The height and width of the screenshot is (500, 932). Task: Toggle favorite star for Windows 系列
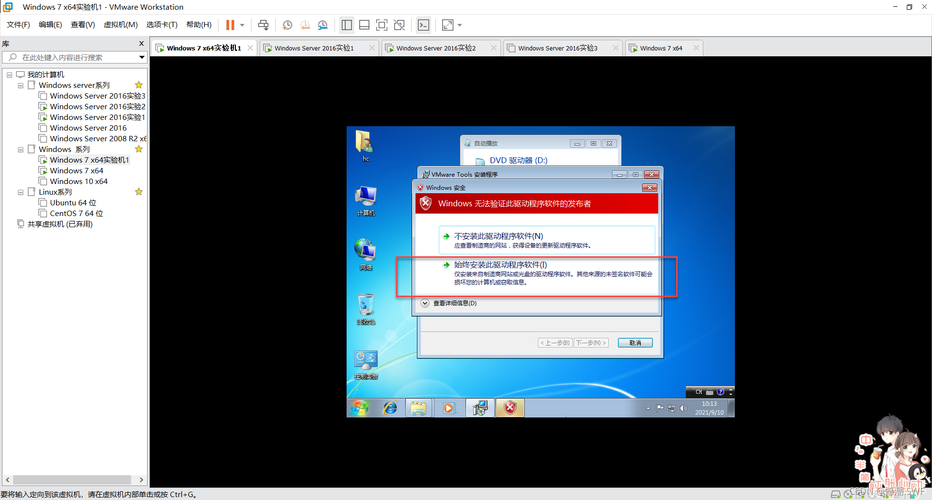click(x=138, y=149)
